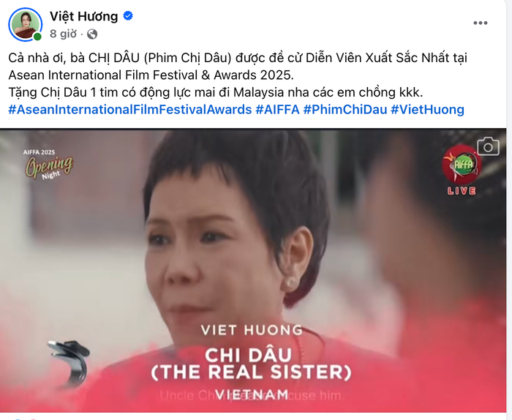Screen dimensions: 512x420
Task: Click the red LIVE label
Action: click(x=462, y=191)
